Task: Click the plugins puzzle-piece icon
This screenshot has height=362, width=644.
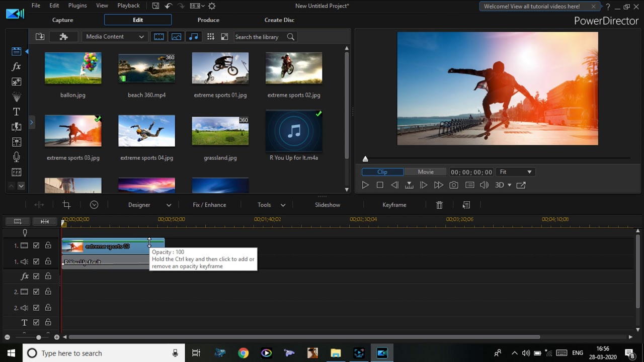Action: tap(63, 37)
